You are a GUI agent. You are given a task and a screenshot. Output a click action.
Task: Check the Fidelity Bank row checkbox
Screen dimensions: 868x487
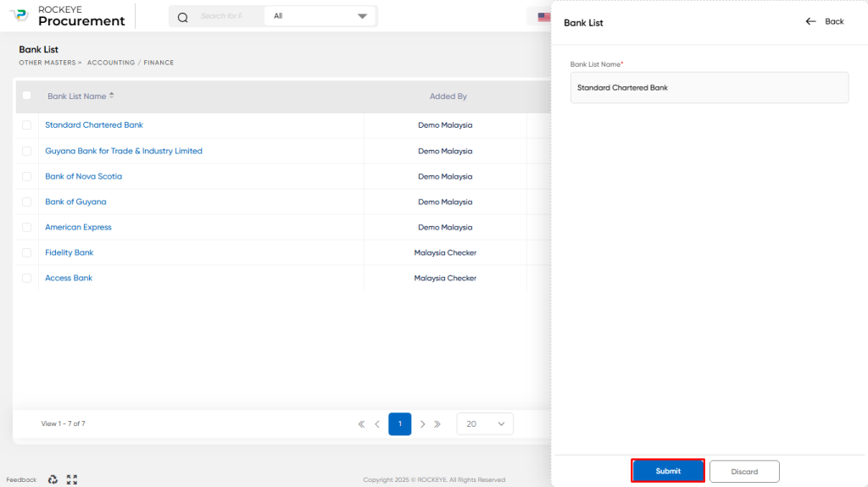pyautogui.click(x=26, y=253)
